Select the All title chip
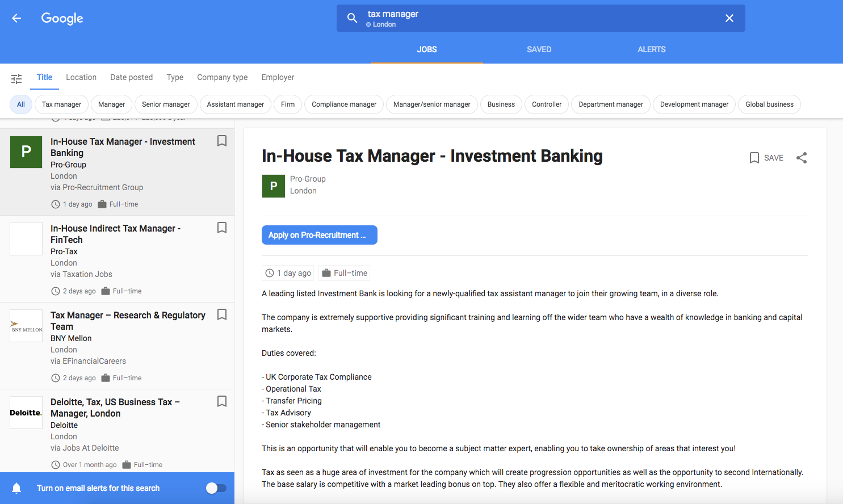This screenshot has width=843, height=504. [21, 104]
